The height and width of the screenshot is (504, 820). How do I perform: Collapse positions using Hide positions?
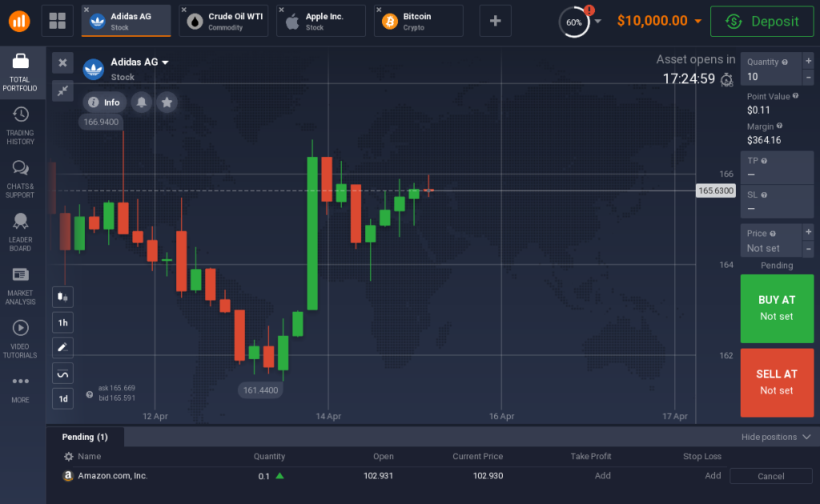(x=770, y=437)
